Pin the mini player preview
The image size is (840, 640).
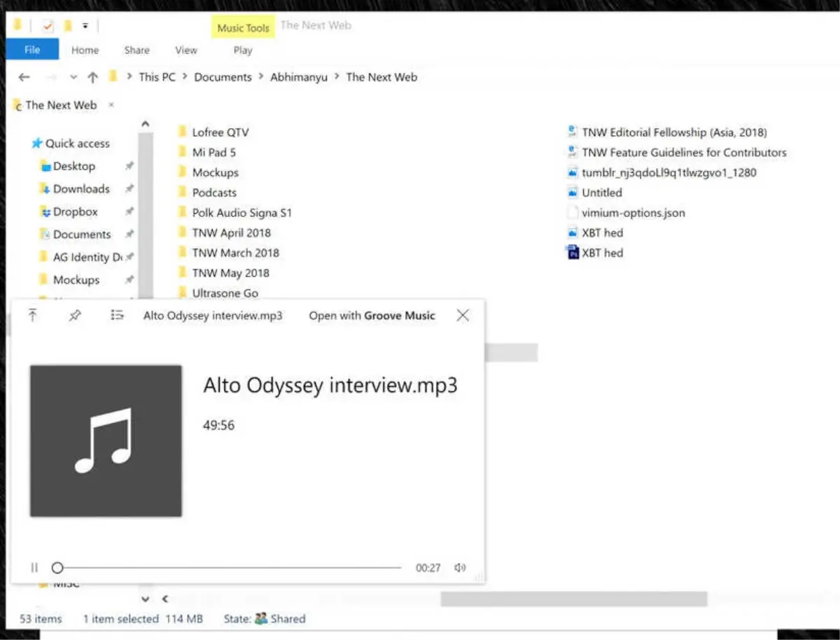tap(75, 315)
